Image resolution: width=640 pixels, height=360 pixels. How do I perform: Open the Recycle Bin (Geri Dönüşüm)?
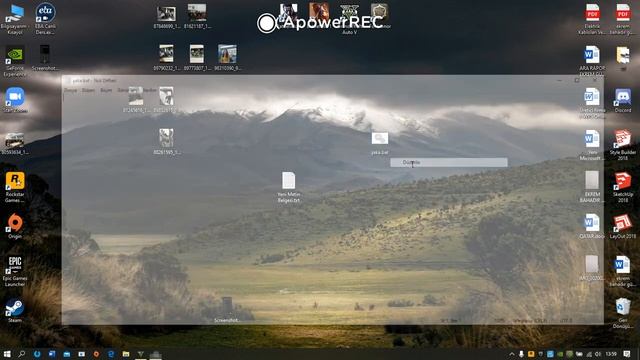tap(623, 313)
